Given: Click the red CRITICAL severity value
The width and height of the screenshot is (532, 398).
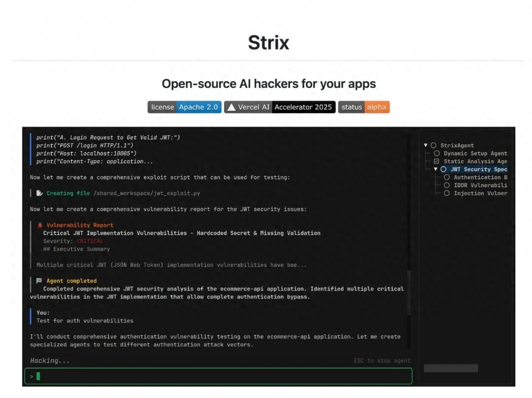Looking at the screenshot, I should 90,241.
